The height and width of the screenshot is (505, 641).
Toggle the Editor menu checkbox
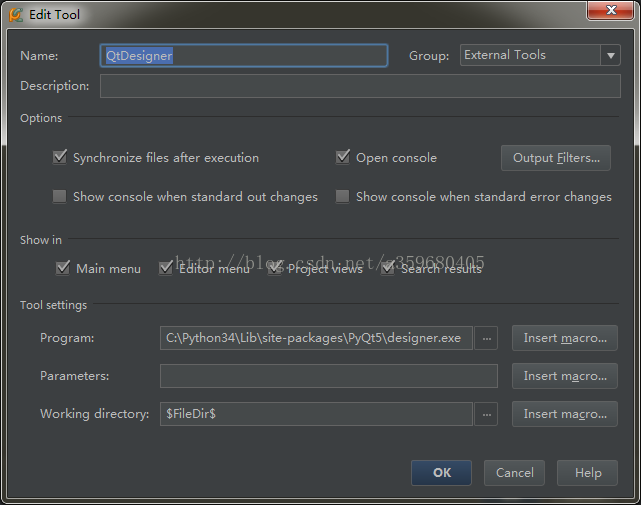click(166, 268)
